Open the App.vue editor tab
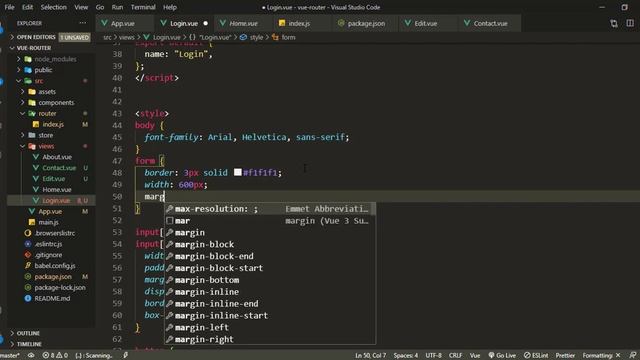The image size is (640, 360). 122,23
